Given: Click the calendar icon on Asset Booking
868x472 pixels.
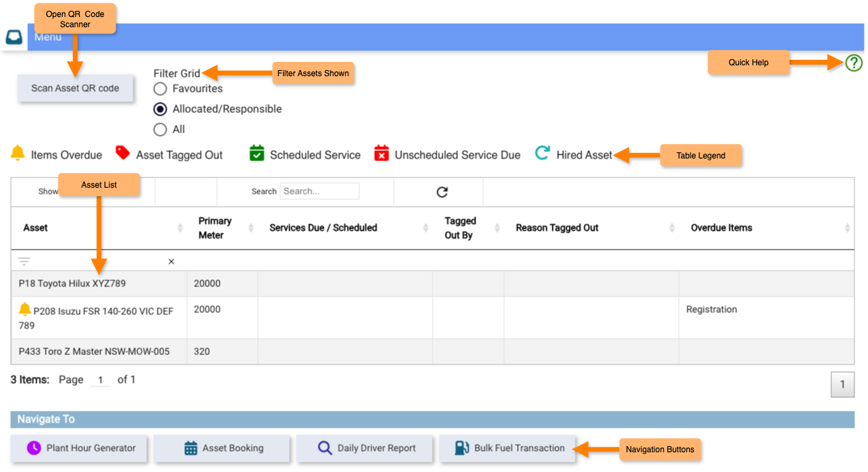Looking at the screenshot, I should click(191, 448).
